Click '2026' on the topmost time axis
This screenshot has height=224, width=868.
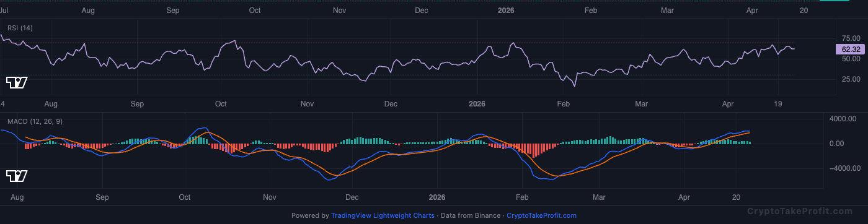(x=506, y=11)
